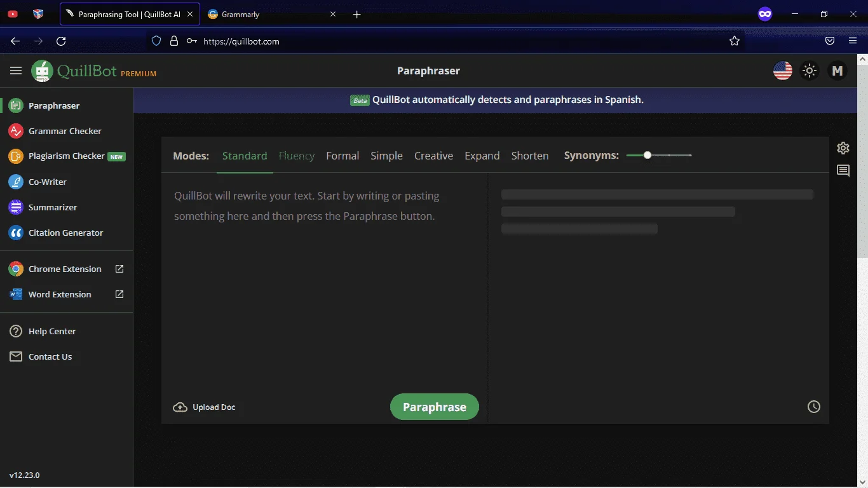Click the QuillBot robot logo

tap(43, 71)
